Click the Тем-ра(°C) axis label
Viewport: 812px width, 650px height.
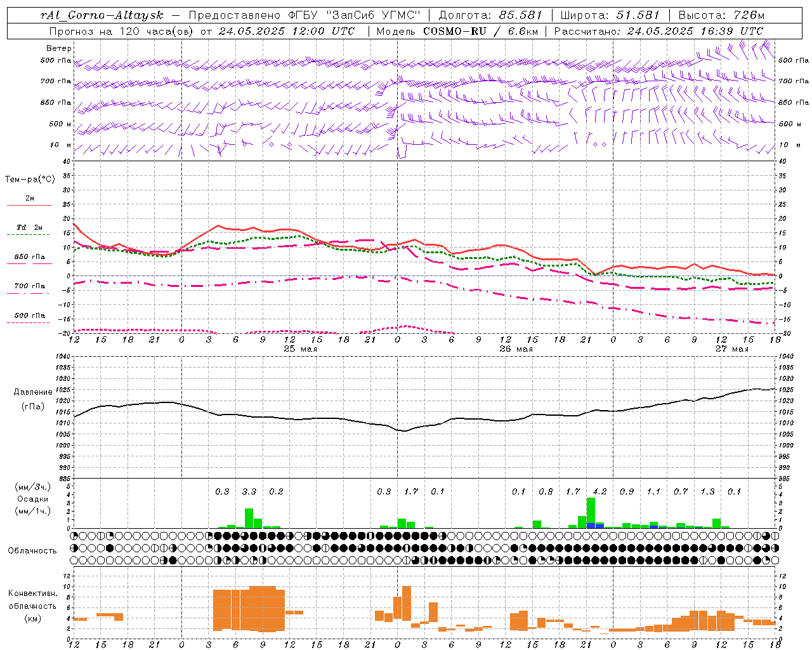point(30,180)
